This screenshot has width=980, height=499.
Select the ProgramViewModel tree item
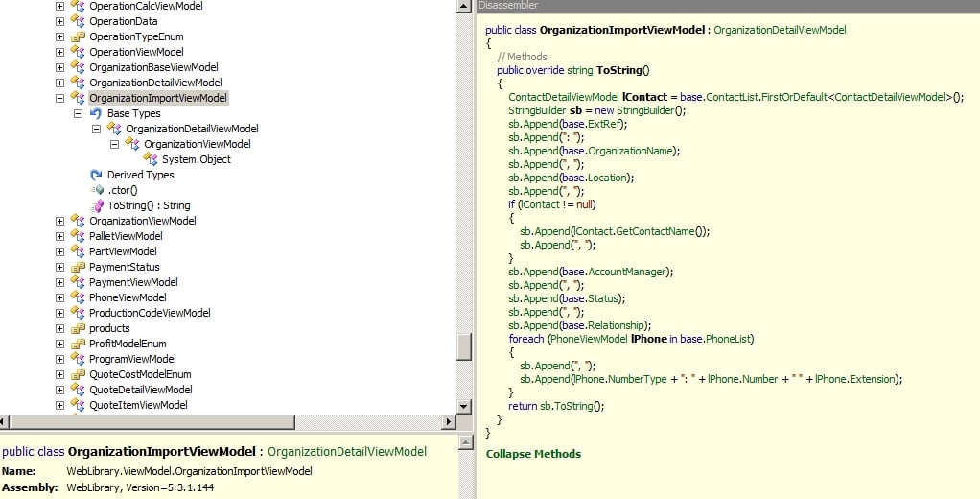point(132,359)
